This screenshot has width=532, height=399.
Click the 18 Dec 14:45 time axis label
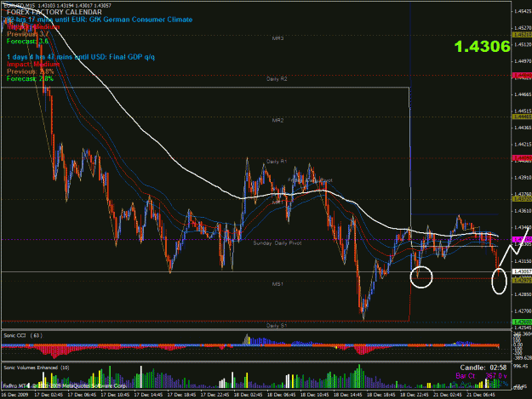click(x=348, y=395)
